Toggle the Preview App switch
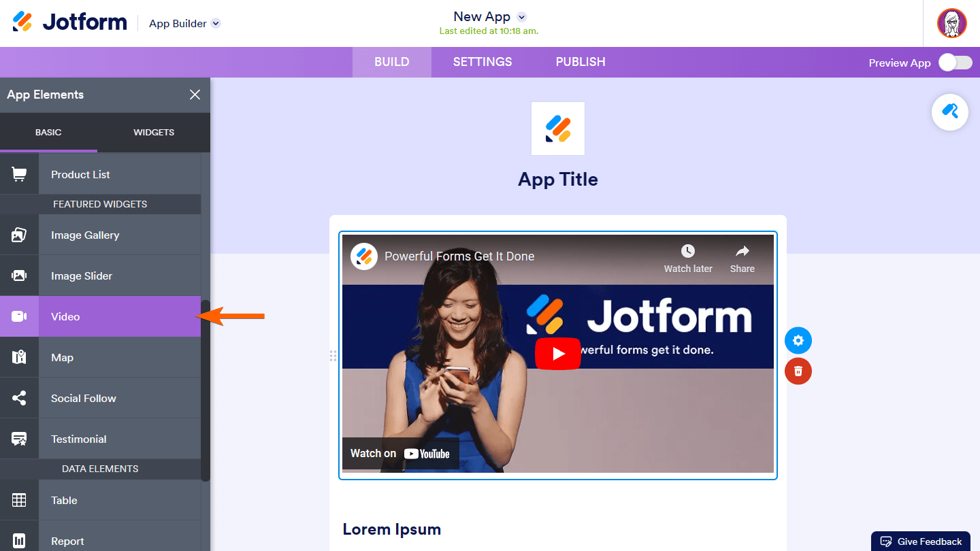Screen dimensions: 980x551 pos(955,63)
